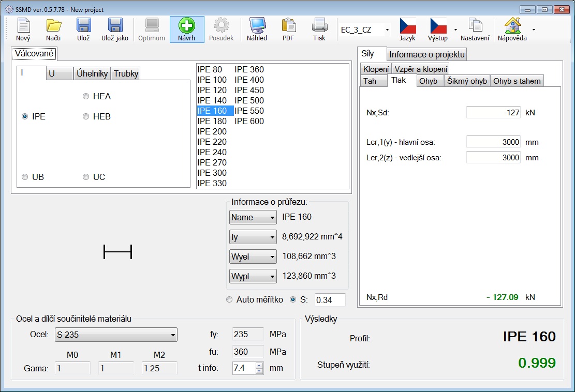This screenshot has height=392, width=575.
Task: Click the Lcr,2(z) vedlejší osa field
Action: [x=493, y=158]
